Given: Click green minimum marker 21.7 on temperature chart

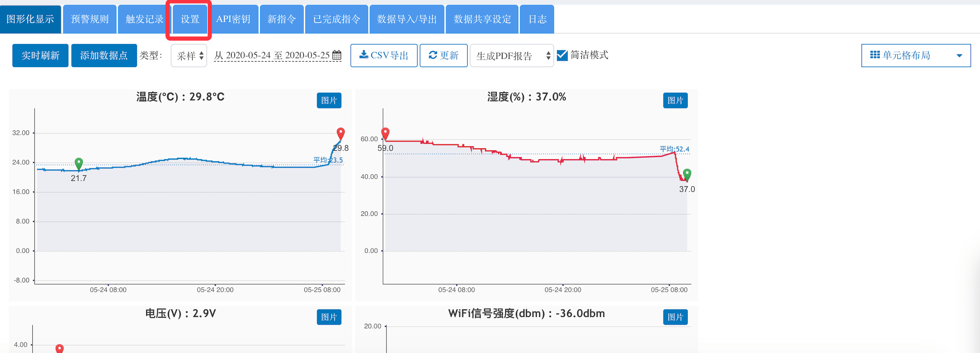Looking at the screenshot, I should (x=79, y=164).
